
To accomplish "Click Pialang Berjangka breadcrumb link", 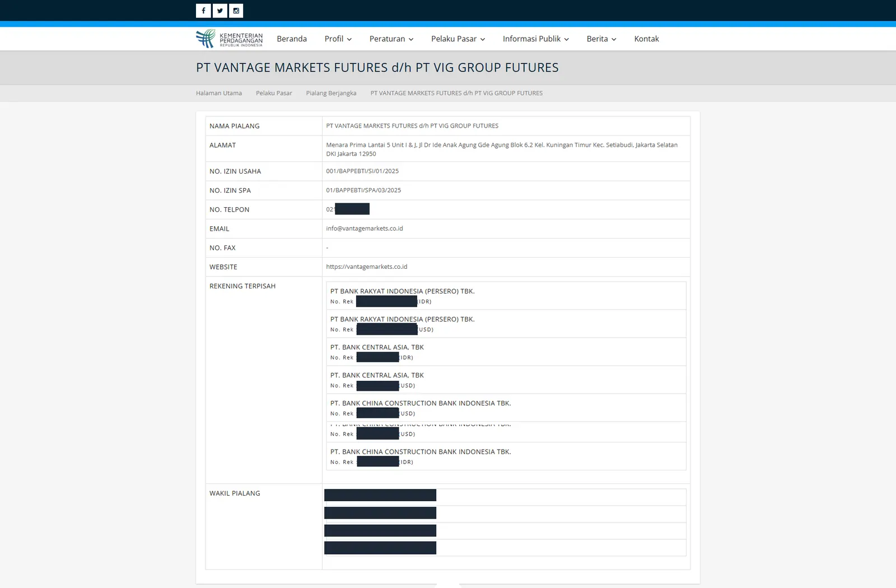I will pos(331,93).
